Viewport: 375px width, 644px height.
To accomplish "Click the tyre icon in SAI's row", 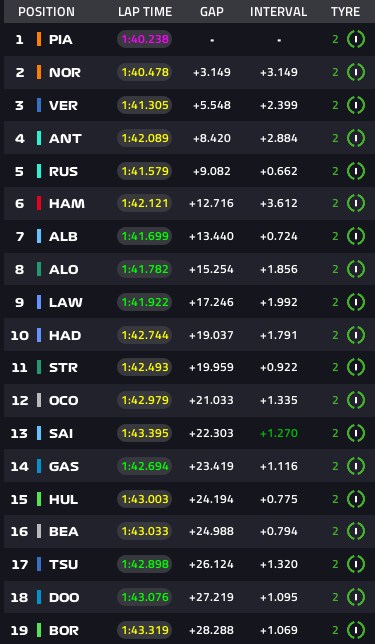I will click(x=356, y=433).
